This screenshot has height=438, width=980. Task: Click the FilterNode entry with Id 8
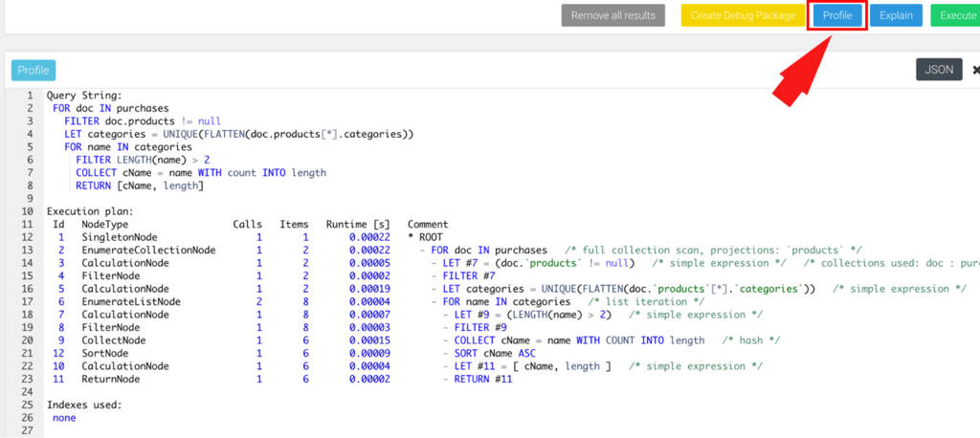point(111,327)
